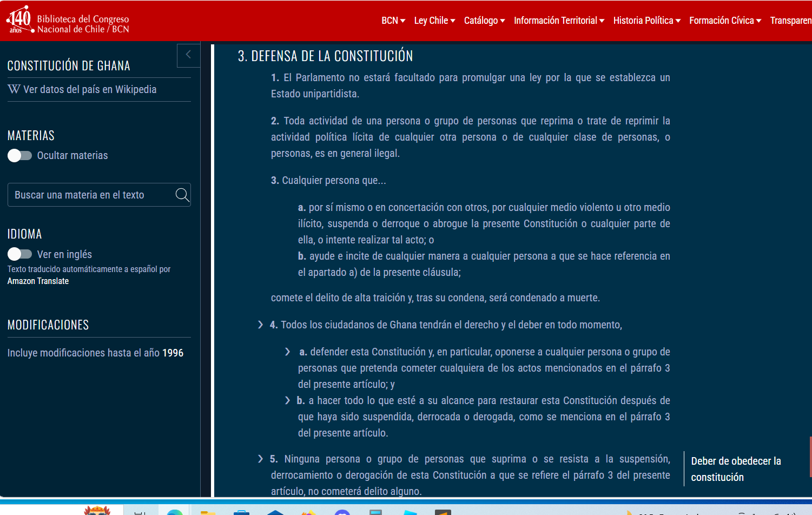
Task: Open the Amazon Translate link
Action: click(38, 281)
